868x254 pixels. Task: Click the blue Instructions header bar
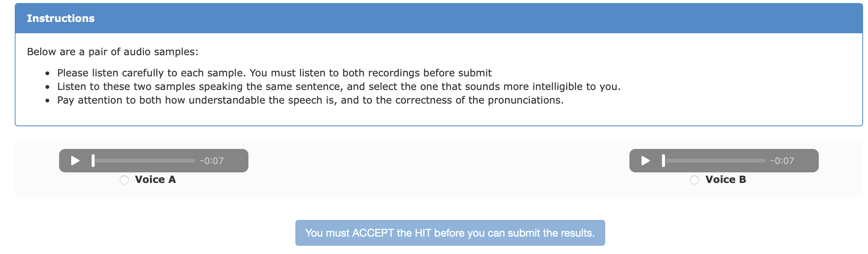point(454,19)
